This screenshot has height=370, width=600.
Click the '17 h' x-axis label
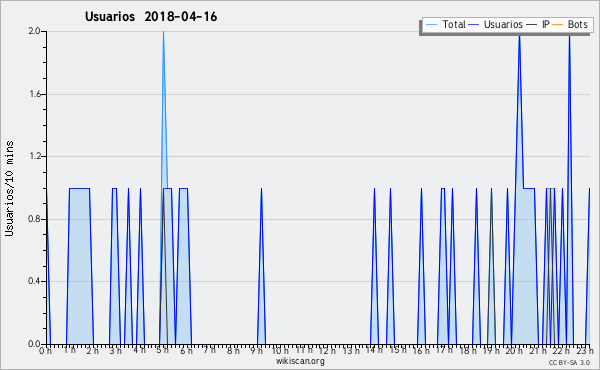point(444,350)
